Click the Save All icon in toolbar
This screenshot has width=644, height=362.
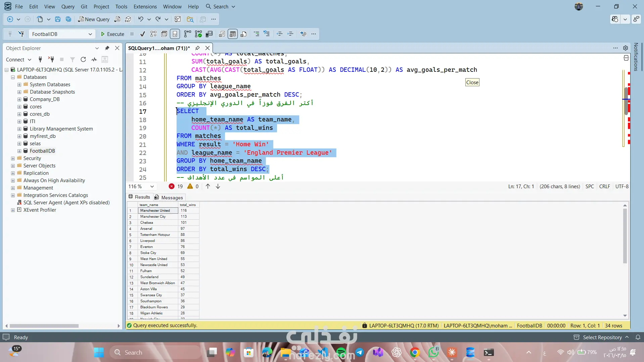click(x=68, y=19)
